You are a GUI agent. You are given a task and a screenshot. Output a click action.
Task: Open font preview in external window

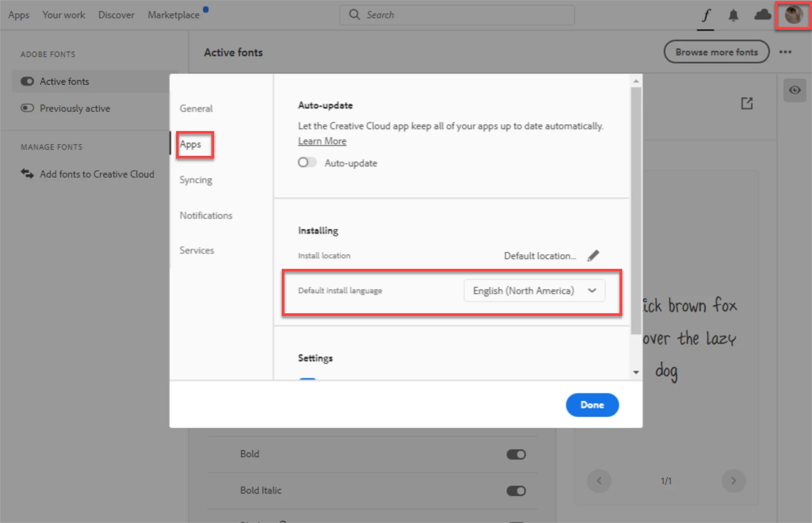click(746, 103)
